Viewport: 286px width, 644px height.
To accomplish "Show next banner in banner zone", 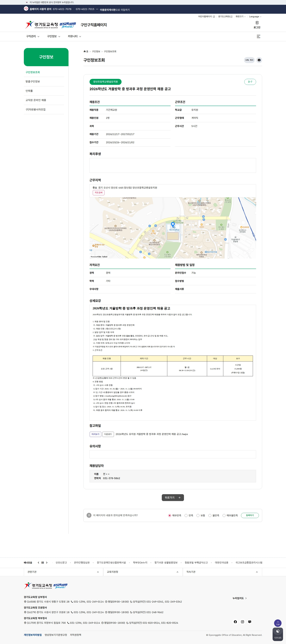I will [47, 562].
